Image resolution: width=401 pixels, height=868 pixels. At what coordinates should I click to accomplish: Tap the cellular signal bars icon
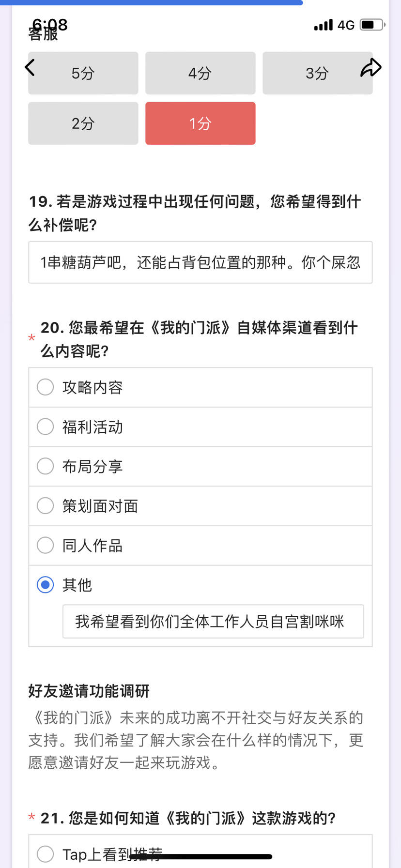coord(324,25)
